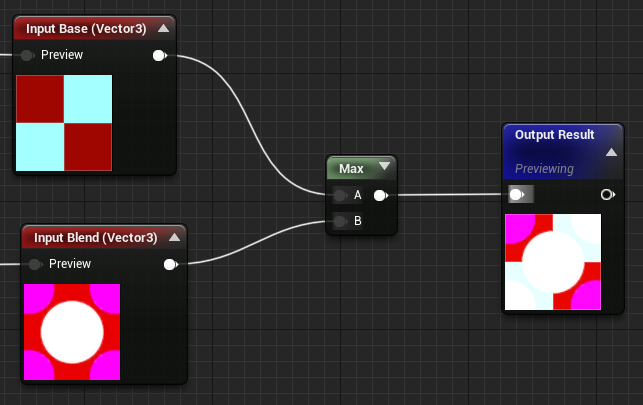Viewport: 643px width, 405px height.
Task: Select the Input Blend (Vector3) node title
Action: click(96, 238)
